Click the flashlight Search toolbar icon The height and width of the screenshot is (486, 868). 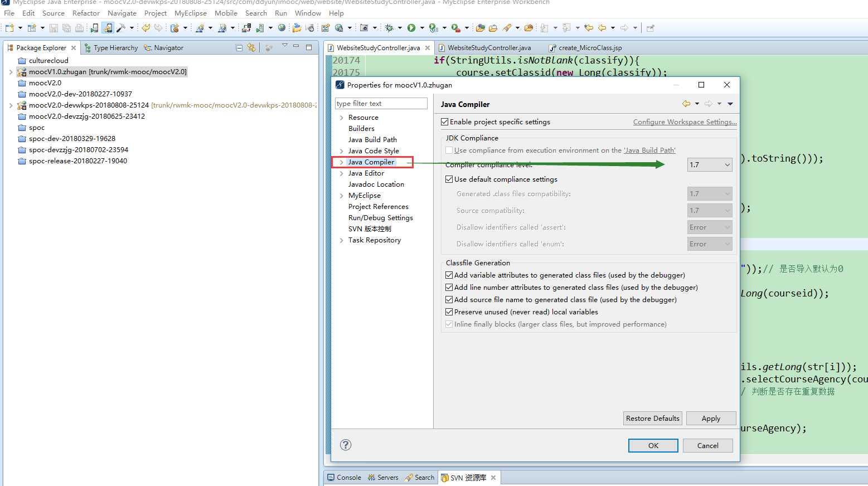(507, 28)
